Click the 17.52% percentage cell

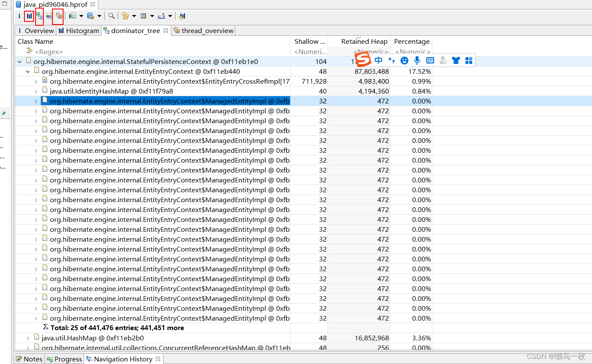pyautogui.click(x=419, y=72)
